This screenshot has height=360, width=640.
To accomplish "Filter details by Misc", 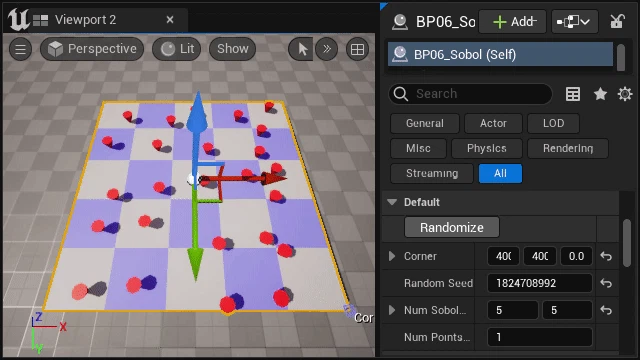I will point(418,148).
